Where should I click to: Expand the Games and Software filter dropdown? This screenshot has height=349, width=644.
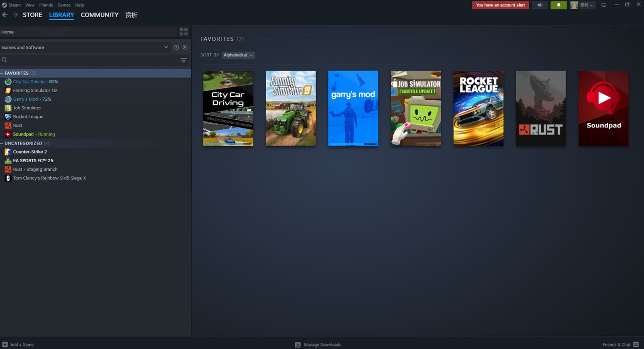pyautogui.click(x=85, y=47)
